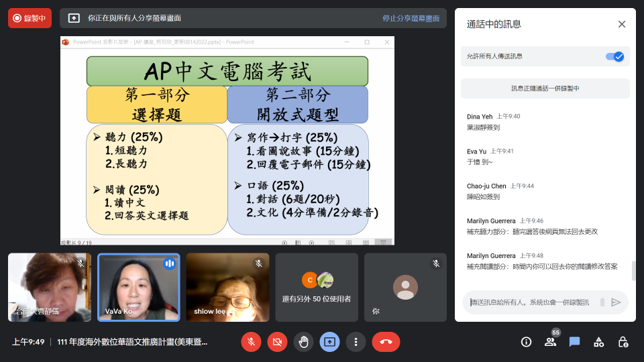Click the recording notice in chat panel
The image size is (644, 362).
click(545, 88)
